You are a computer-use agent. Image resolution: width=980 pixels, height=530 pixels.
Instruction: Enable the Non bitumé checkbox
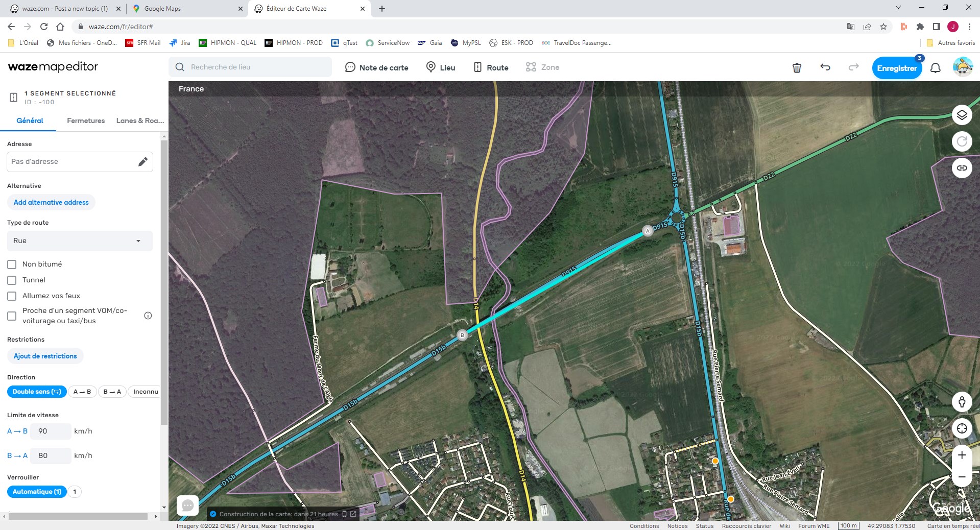point(12,264)
